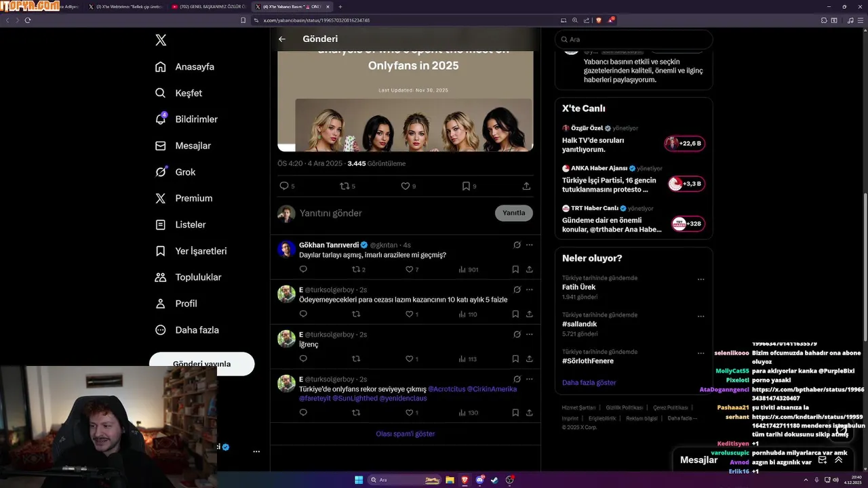The image size is (868, 488).
Task: Bookmark the main post
Action: click(466, 186)
